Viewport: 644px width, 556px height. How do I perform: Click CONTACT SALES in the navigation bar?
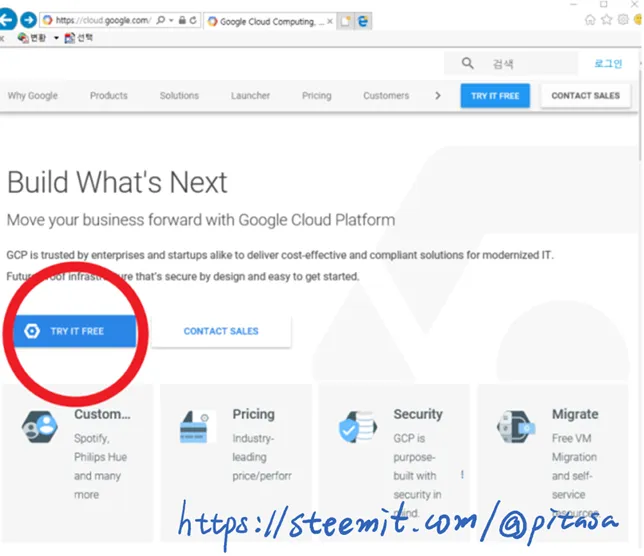(x=585, y=96)
